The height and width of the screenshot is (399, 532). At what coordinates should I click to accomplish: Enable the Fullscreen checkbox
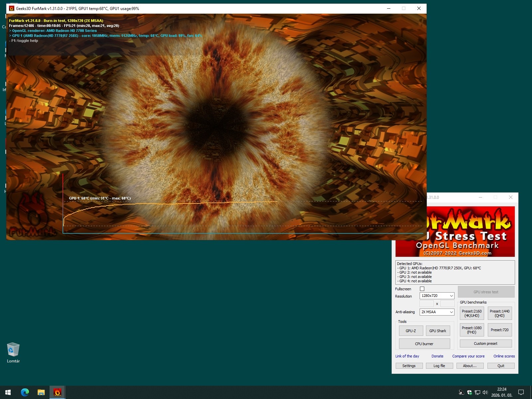[422, 289]
